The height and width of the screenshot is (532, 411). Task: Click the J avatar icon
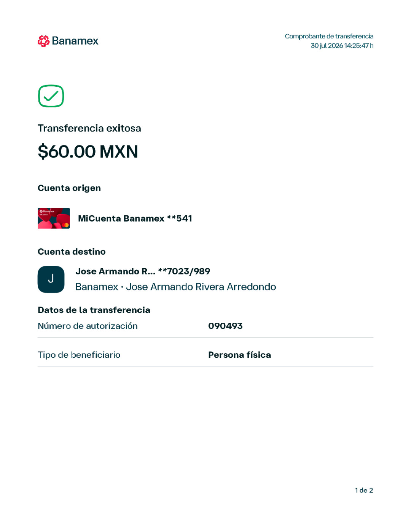click(51, 279)
